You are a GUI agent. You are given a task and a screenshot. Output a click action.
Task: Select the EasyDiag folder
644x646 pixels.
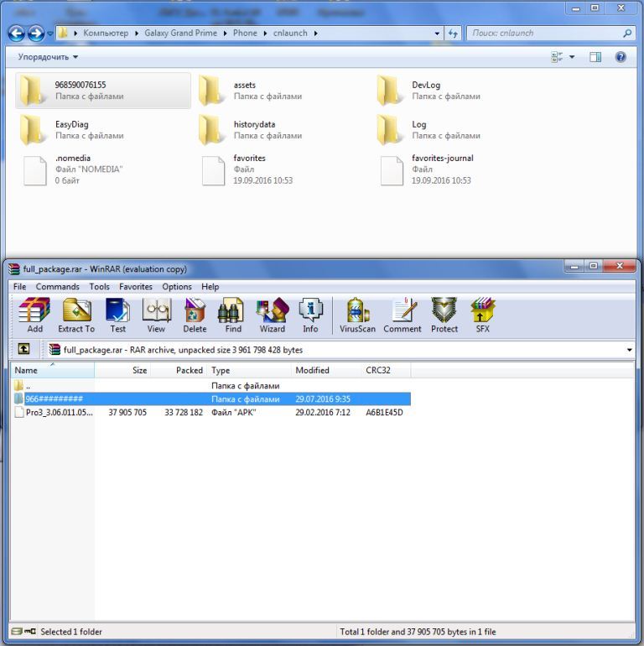click(72, 130)
